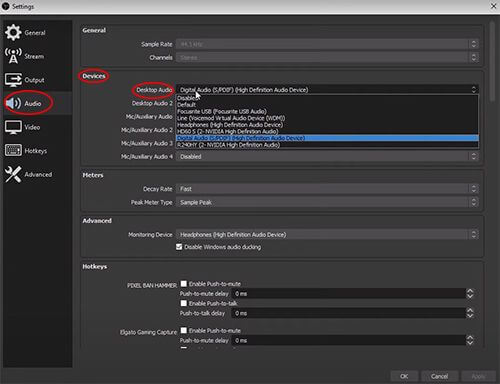Viewport: 500px width, 384px height.
Task: Switch to General tab label
Action: tap(35, 33)
